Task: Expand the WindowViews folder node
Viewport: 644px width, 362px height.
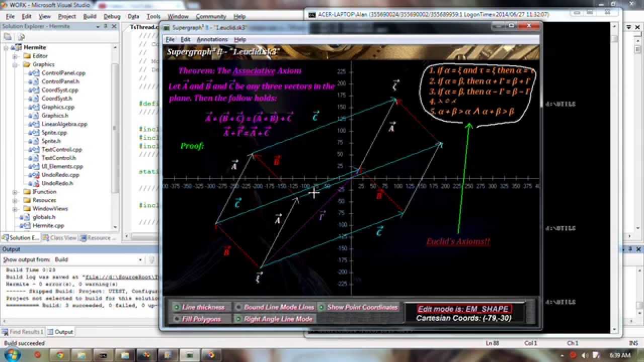Action: point(15,209)
